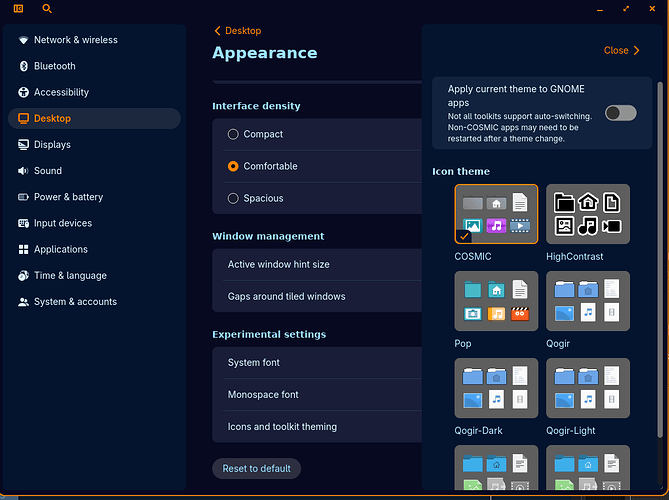Click the Bluetooth icon in sidebar

point(24,66)
